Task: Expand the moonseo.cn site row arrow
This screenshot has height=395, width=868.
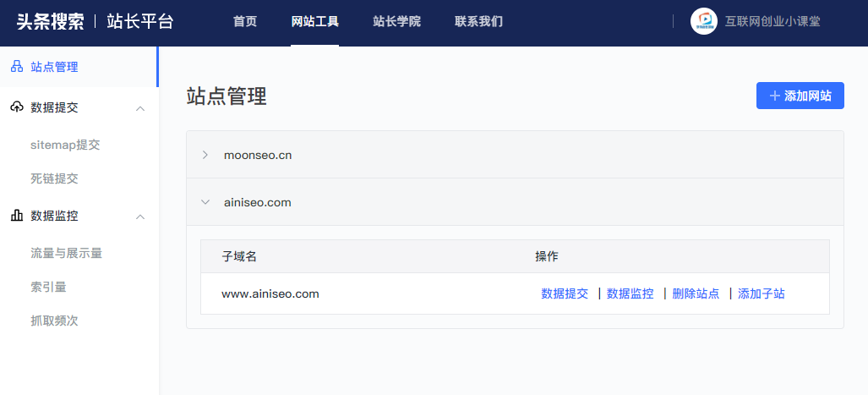Action: 205,155
